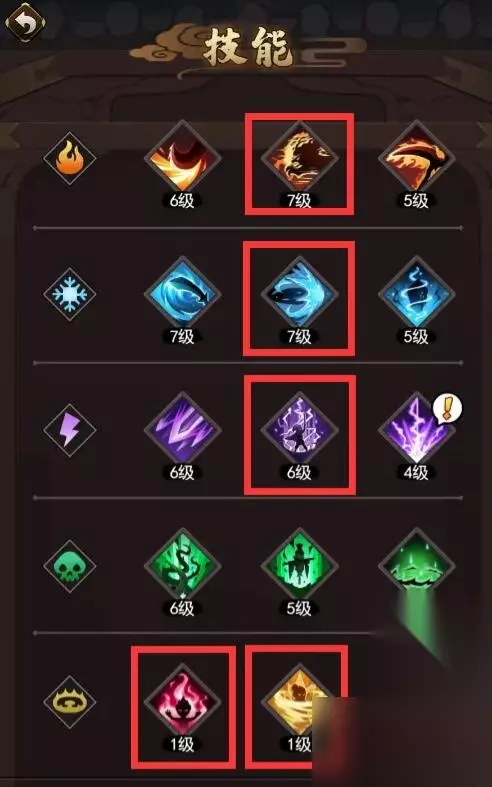The image size is (492, 787).
Task: Open the level 6 purple slash skill
Action: tap(182, 431)
